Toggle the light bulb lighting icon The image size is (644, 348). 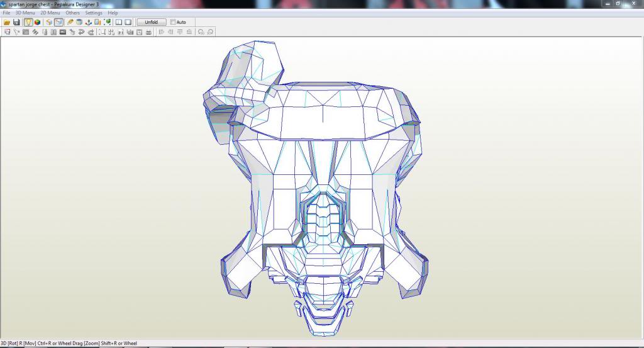tap(28, 22)
